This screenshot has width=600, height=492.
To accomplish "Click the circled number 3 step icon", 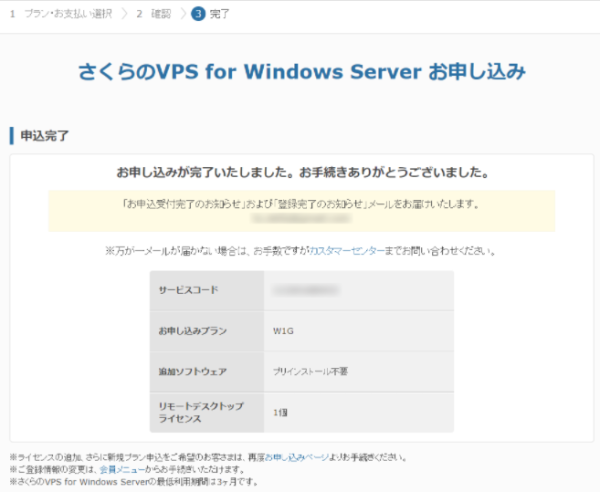I will pyautogui.click(x=198, y=14).
